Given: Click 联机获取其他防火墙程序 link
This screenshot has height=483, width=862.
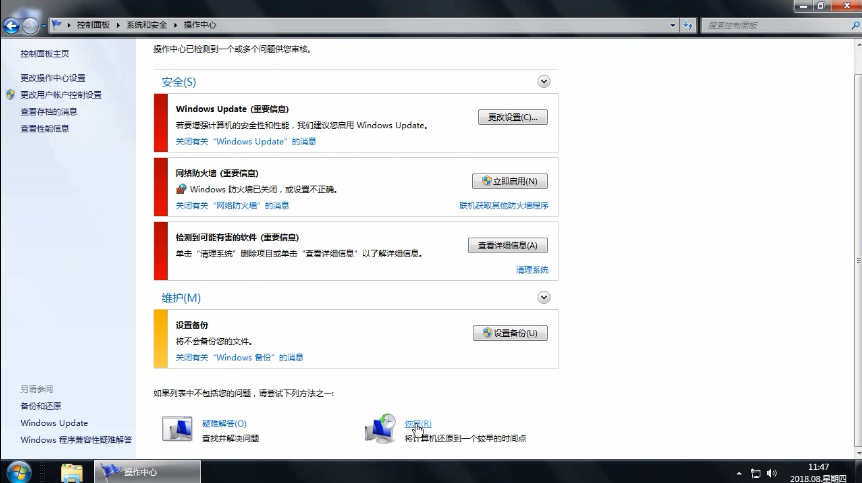Looking at the screenshot, I should (x=504, y=206).
